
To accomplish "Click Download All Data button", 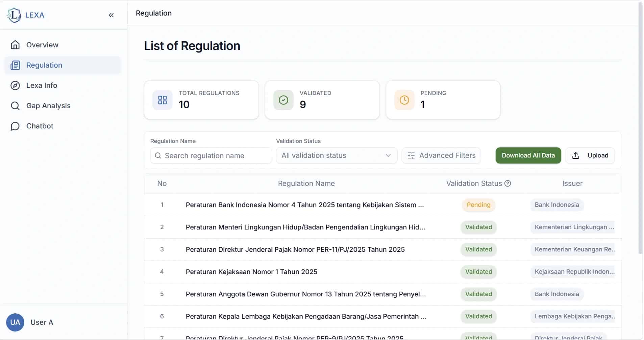I will pyautogui.click(x=528, y=155).
